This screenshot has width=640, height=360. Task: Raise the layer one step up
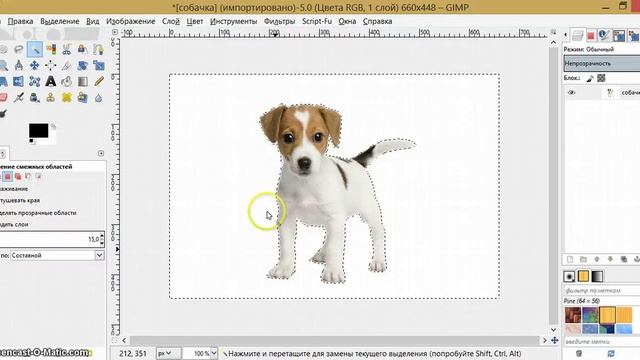[597, 259]
